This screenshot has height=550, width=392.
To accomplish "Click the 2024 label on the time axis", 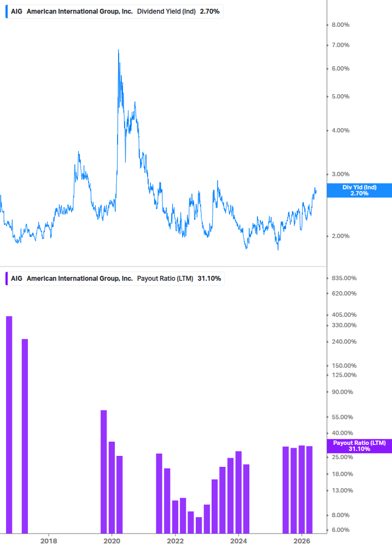I will pos(238,541).
